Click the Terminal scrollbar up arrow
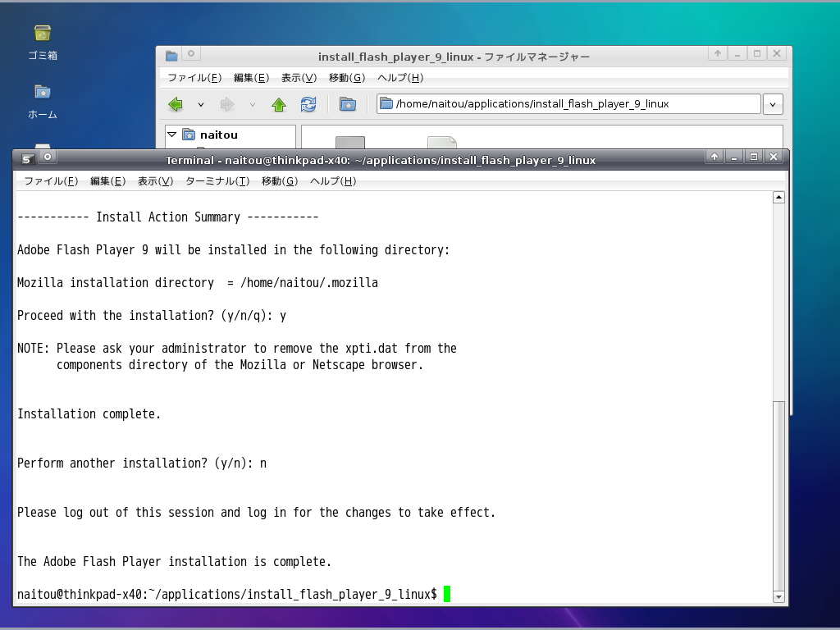840x630 pixels. pos(779,198)
